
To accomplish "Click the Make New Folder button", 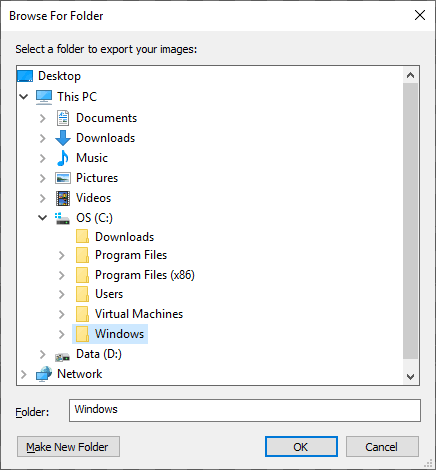I will point(68,447).
